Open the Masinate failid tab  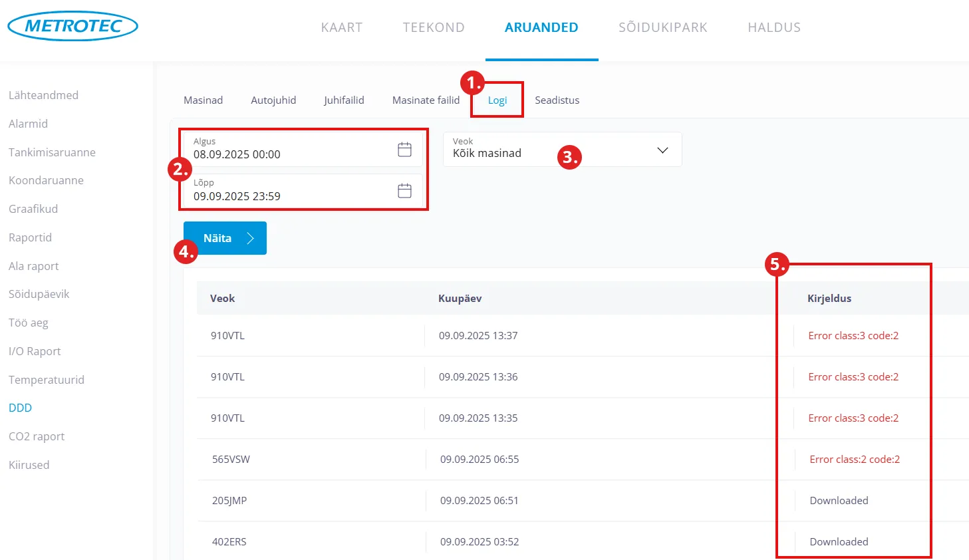point(426,100)
